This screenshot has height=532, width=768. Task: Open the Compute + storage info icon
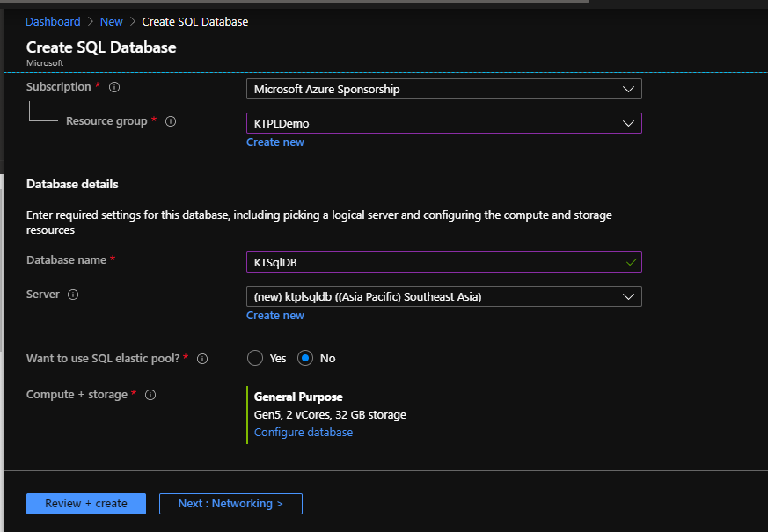150,395
